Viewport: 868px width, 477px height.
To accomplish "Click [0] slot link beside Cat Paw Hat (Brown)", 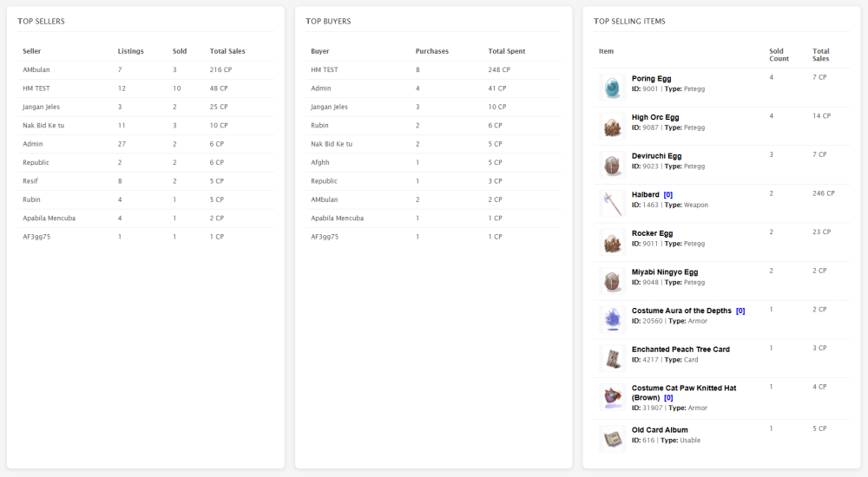I will pos(668,398).
